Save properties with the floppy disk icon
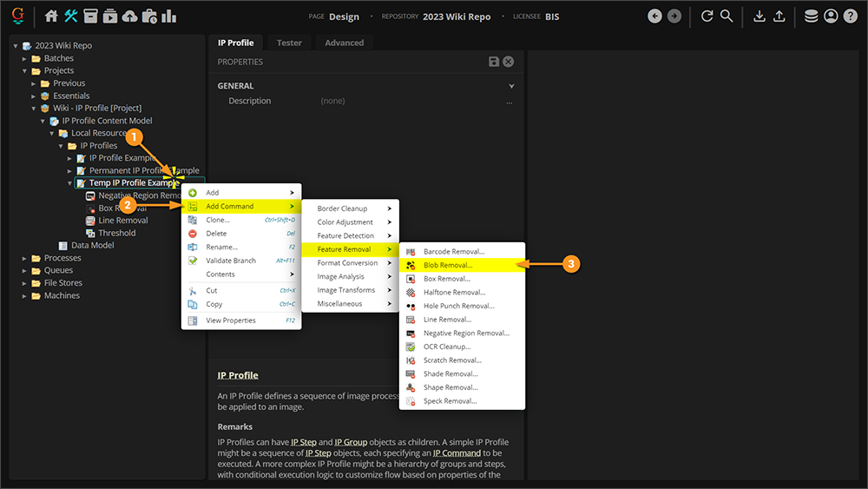The height and width of the screenshot is (489, 868). coord(494,62)
